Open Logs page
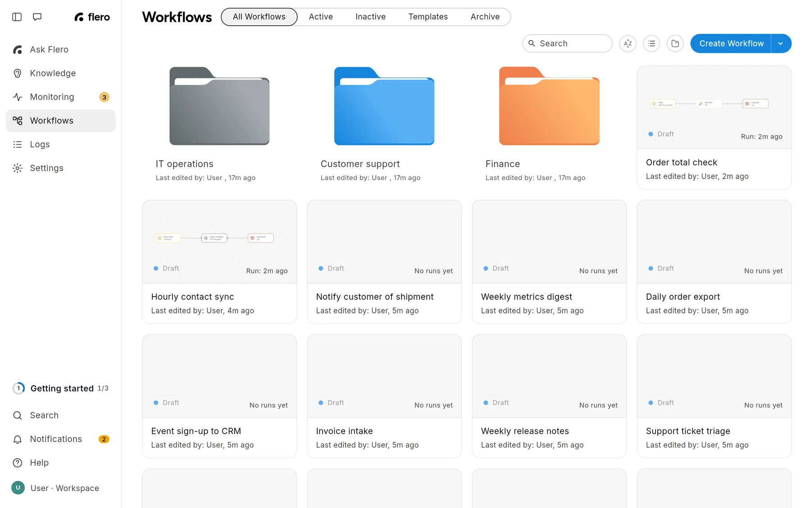The image size is (812, 508). (x=60, y=144)
